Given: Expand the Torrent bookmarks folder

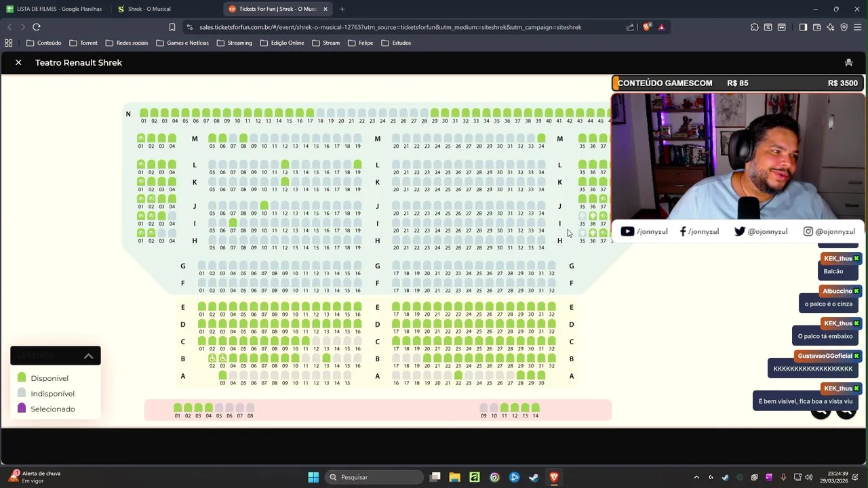Looking at the screenshot, I should [x=83, y=43].
